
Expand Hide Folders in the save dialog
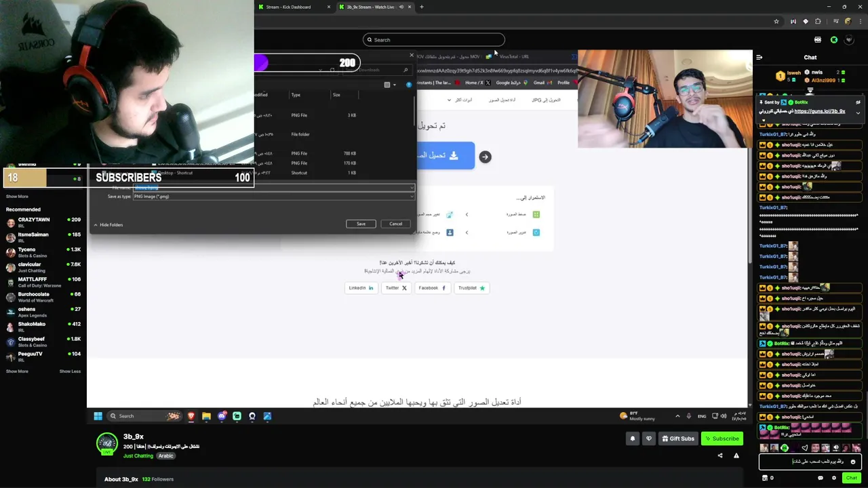tap(108, 224)
